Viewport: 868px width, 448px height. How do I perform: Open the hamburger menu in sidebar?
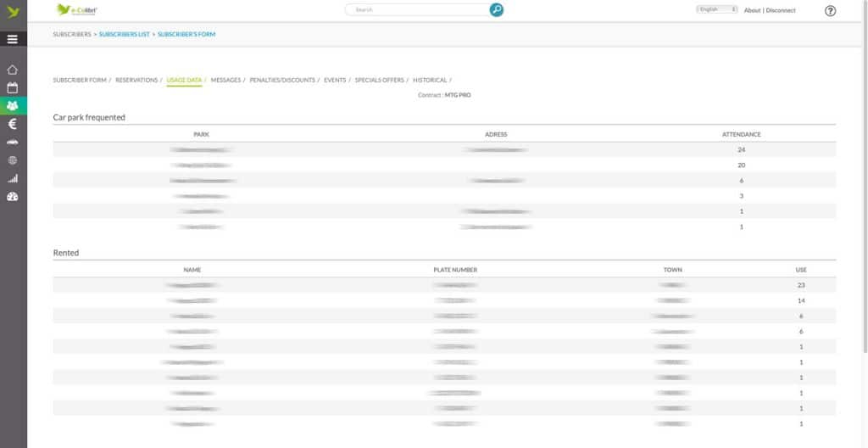13,39
